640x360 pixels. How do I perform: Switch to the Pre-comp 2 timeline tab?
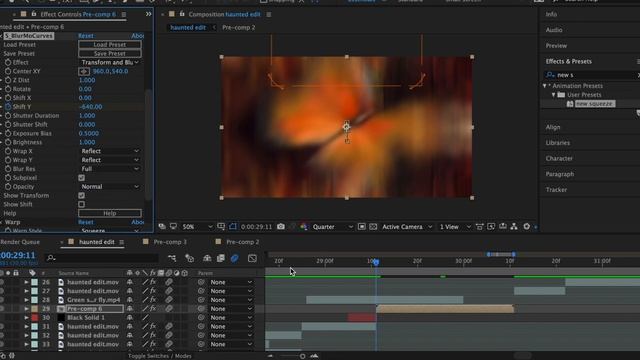pos(242,242)
